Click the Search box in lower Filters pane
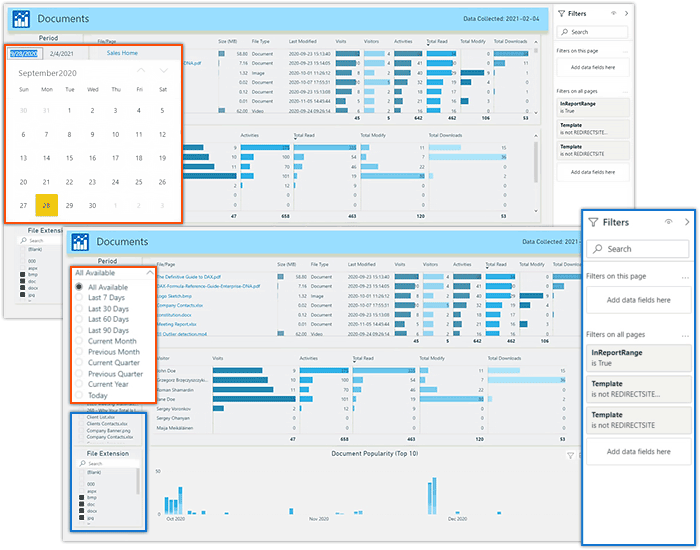This screenshot has width=700, height=550. (640, 249)
